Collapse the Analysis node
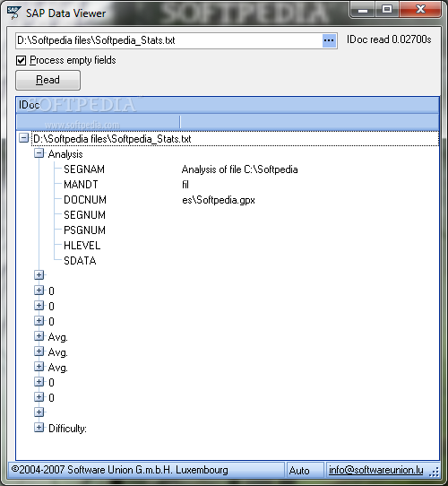Screen dimensions: 448x486 coord(39,152)
